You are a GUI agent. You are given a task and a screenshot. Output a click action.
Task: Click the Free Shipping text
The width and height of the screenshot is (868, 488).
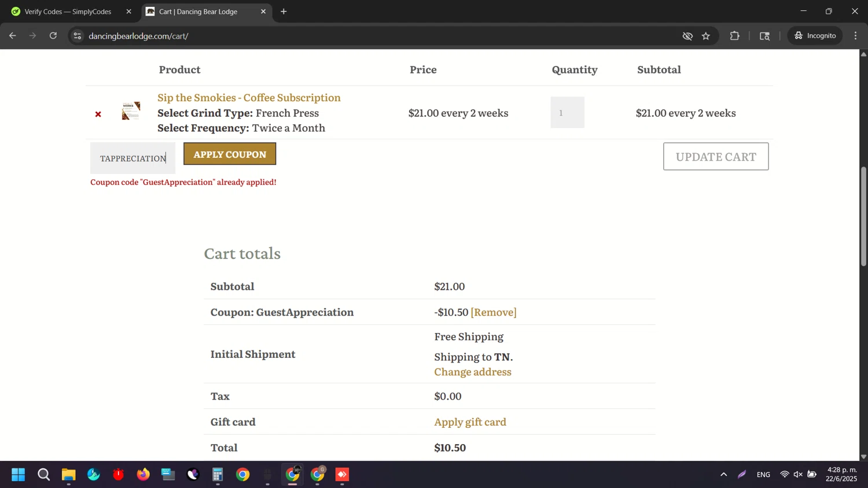(469, 337)
